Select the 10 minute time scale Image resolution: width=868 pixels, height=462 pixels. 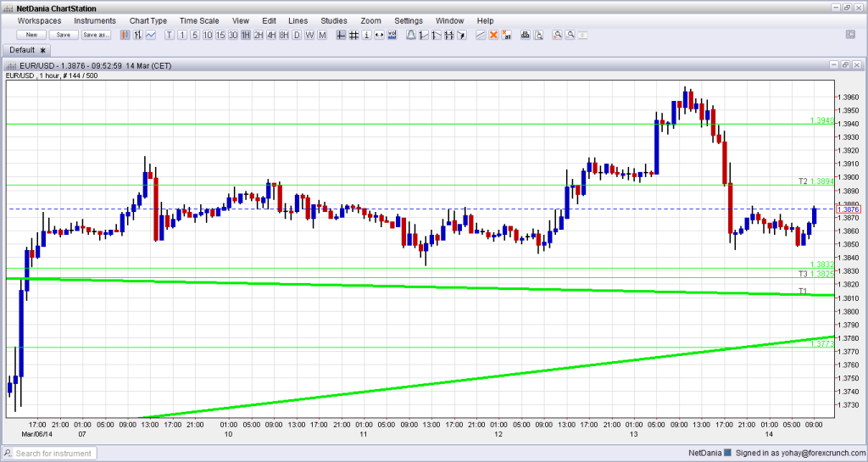pyautogui.click(x=208, y=35)
